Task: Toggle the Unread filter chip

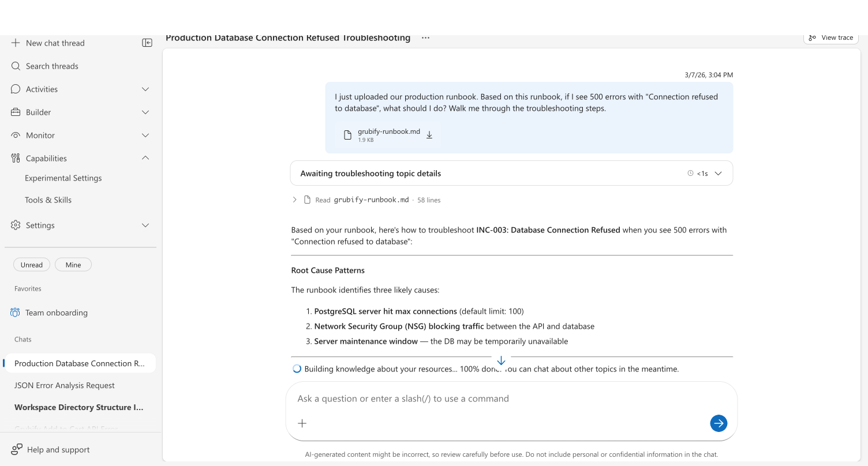Action: [32, 265]
